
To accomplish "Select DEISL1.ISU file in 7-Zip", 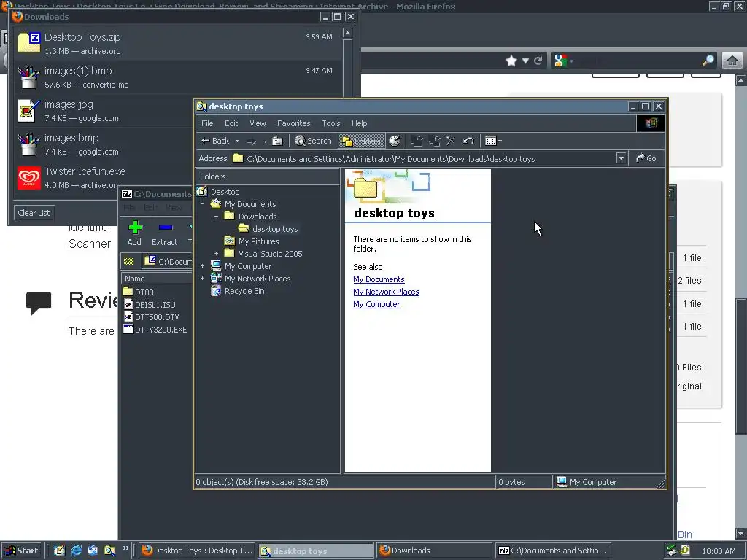I will coord(155,305).
